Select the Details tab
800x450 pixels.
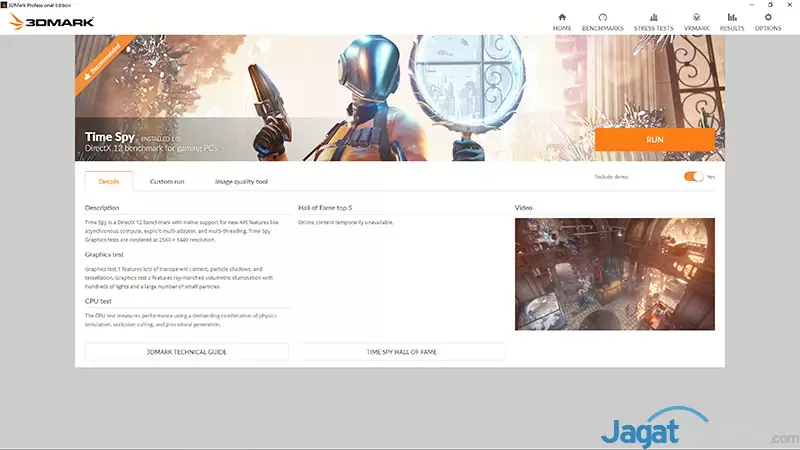tap(109, 181)
